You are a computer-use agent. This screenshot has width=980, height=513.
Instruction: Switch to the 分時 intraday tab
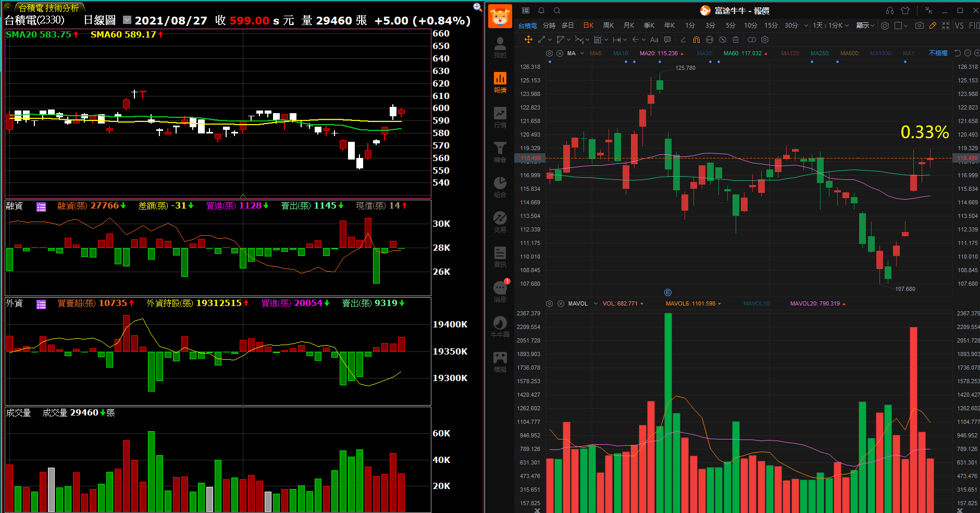pyautogui.click(x=549, y=26)
